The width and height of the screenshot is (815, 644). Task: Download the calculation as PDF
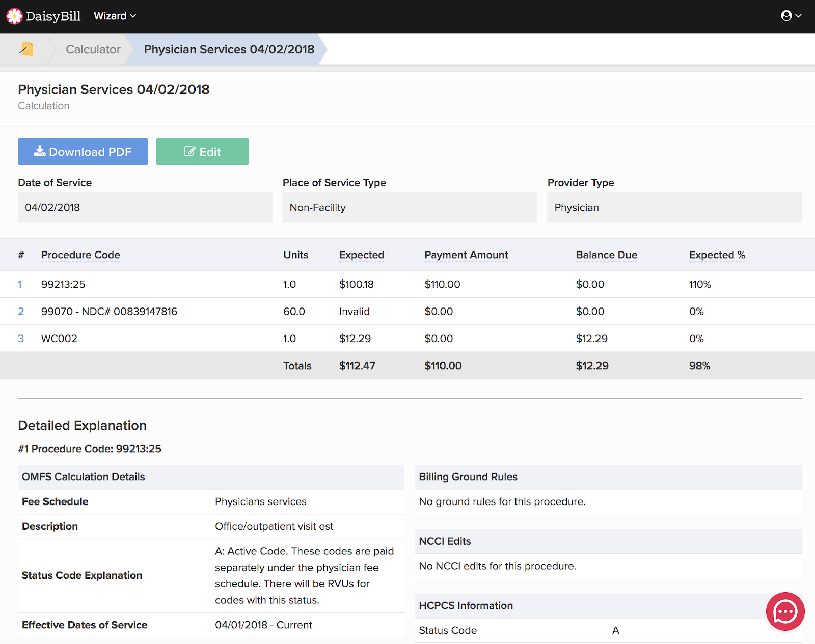(83, 152)
